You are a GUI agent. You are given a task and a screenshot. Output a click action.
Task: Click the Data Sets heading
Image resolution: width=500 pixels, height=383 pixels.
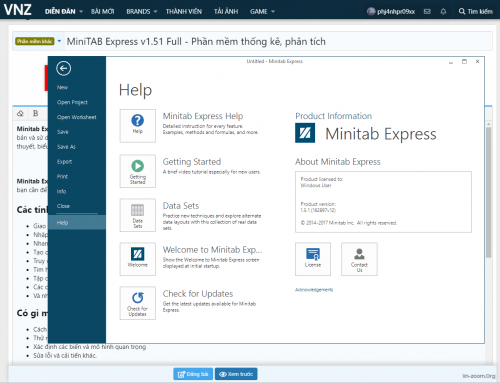(x=181, y=206)
